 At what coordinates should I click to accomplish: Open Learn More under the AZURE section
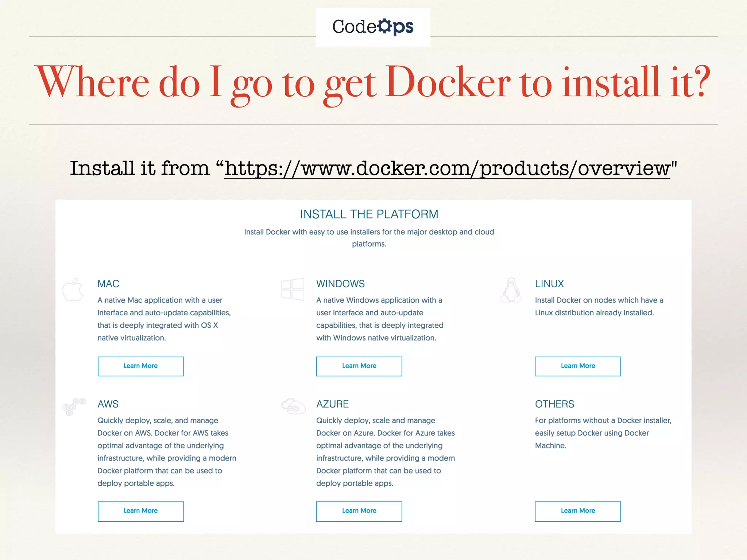tap(359, 511)
